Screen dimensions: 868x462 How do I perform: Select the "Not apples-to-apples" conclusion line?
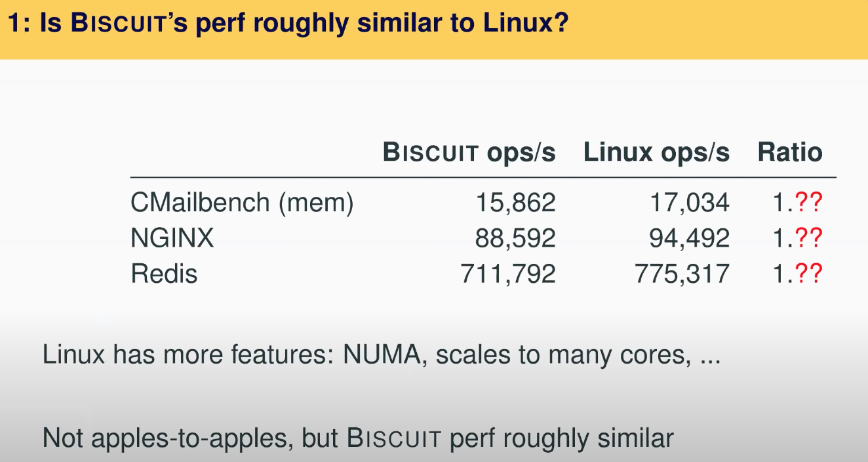coord(357,438)
